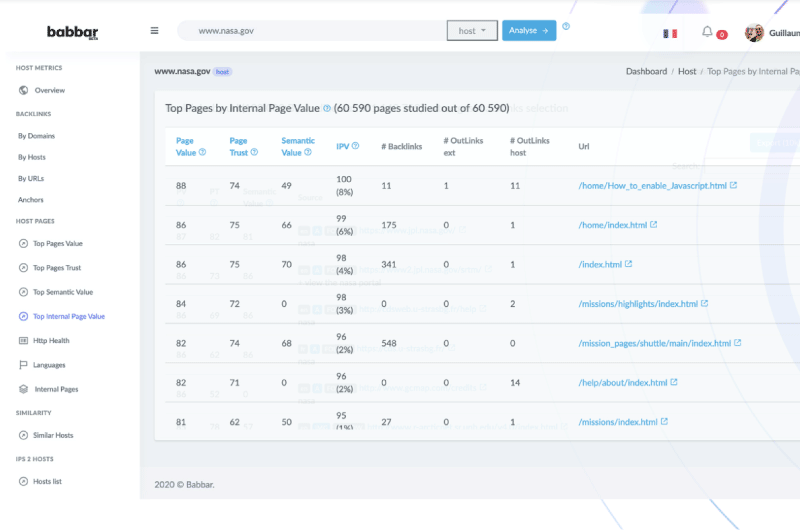Open the user avatar profile menu

[x=754, y=33]
